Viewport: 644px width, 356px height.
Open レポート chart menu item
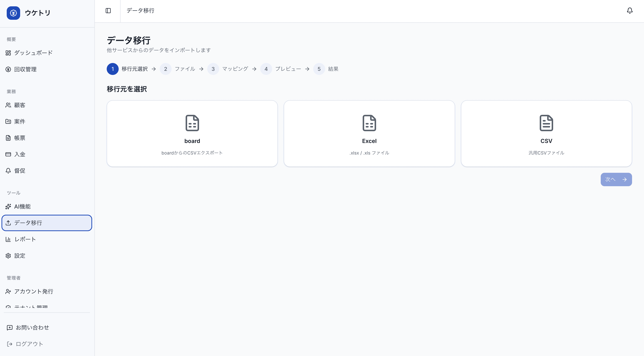coord(25,239)
